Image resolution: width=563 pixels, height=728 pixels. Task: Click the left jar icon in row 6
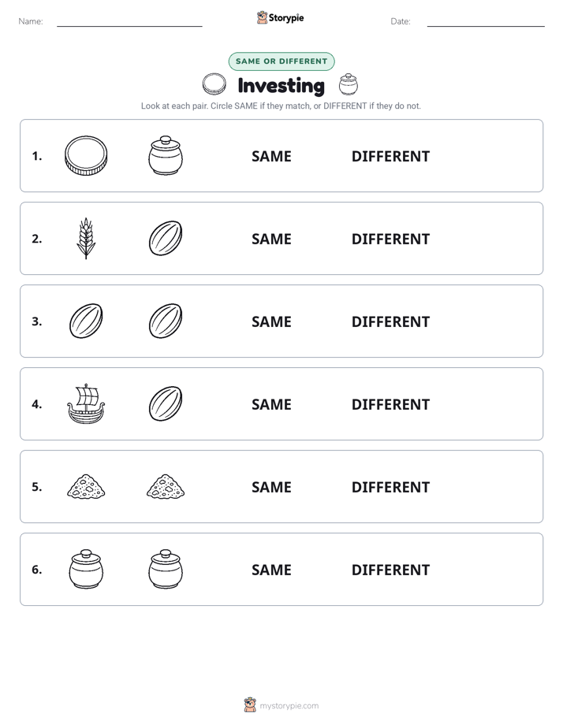(x=86, y=569)
